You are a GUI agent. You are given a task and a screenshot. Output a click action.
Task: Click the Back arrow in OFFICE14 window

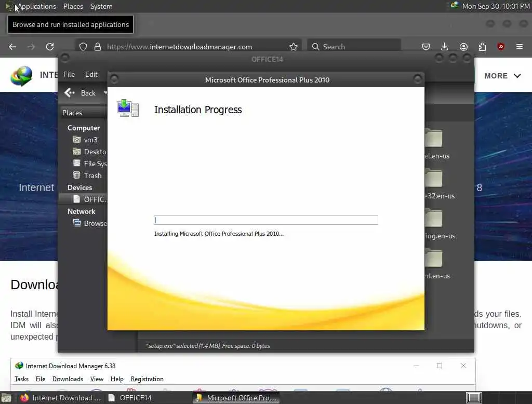tap(70, 92)
